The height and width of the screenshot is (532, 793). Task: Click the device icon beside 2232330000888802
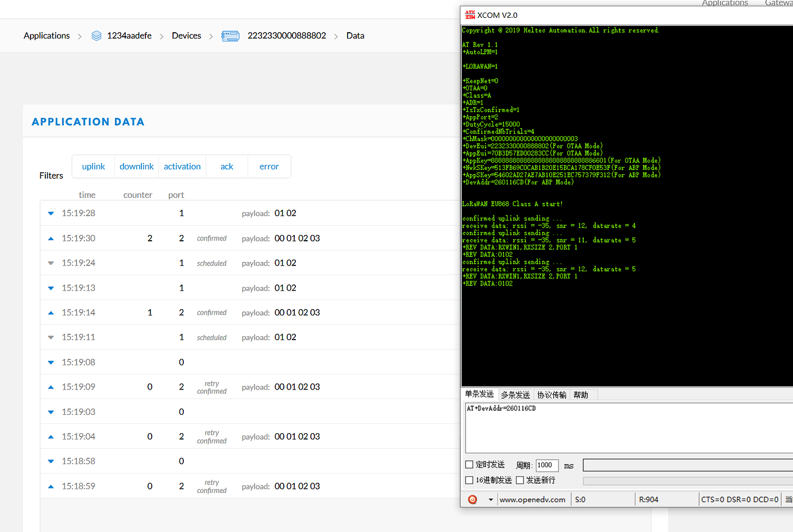tap(230, 36)
